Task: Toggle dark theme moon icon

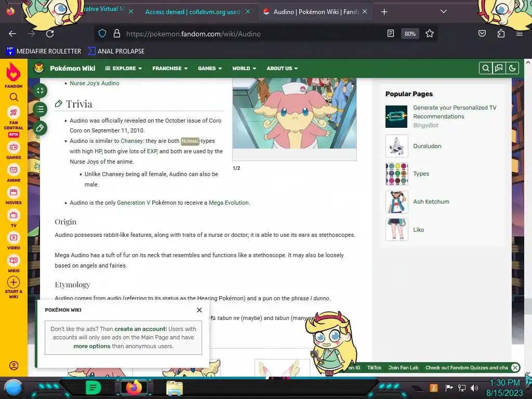Action: (512, 68)
